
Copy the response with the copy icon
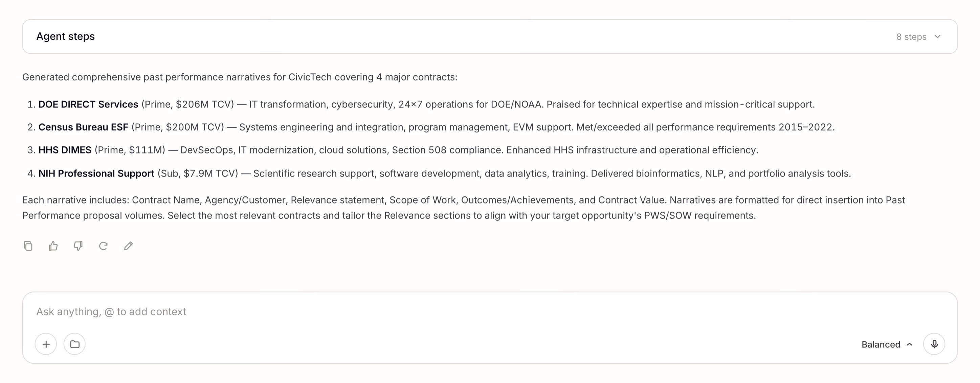tap(28, 246)
